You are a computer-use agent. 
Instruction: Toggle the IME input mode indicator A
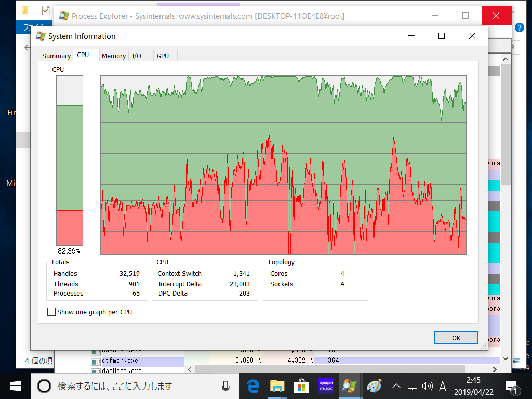point(443,386)
